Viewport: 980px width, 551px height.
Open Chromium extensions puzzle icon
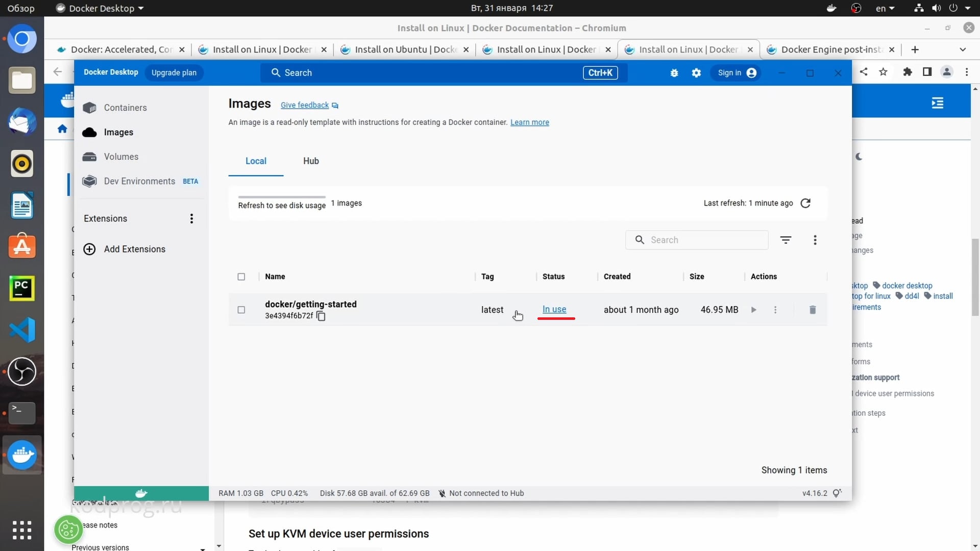pos(907,72)
